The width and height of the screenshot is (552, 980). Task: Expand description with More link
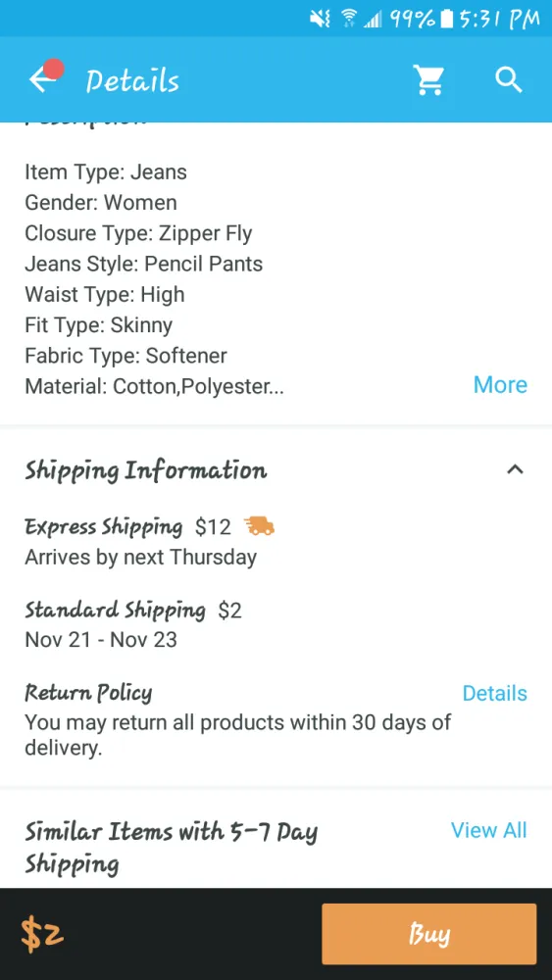pyautogui.click(x=500, y=385)
